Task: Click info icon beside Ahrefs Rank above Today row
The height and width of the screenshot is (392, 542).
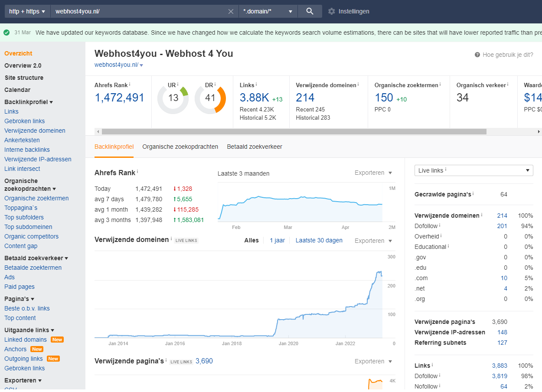Action: [138, 172]
